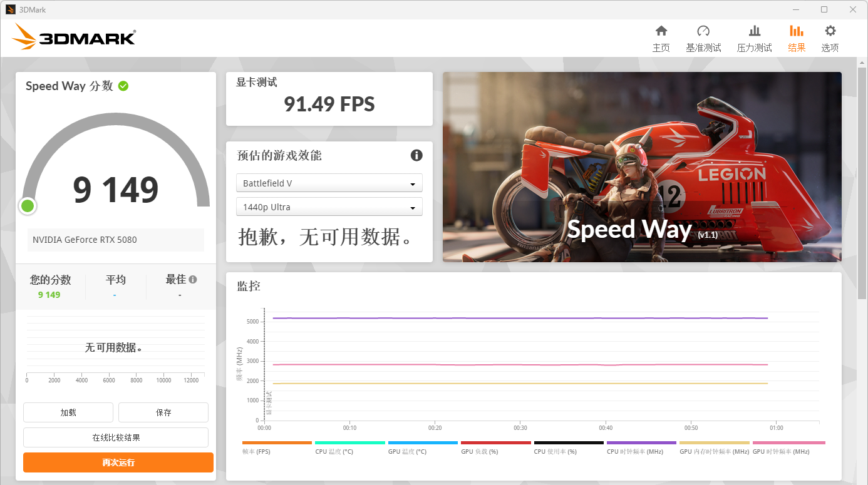Open the Results (结果) bar chart icon
Screen dimensions: 868x485
click(797, 31)
